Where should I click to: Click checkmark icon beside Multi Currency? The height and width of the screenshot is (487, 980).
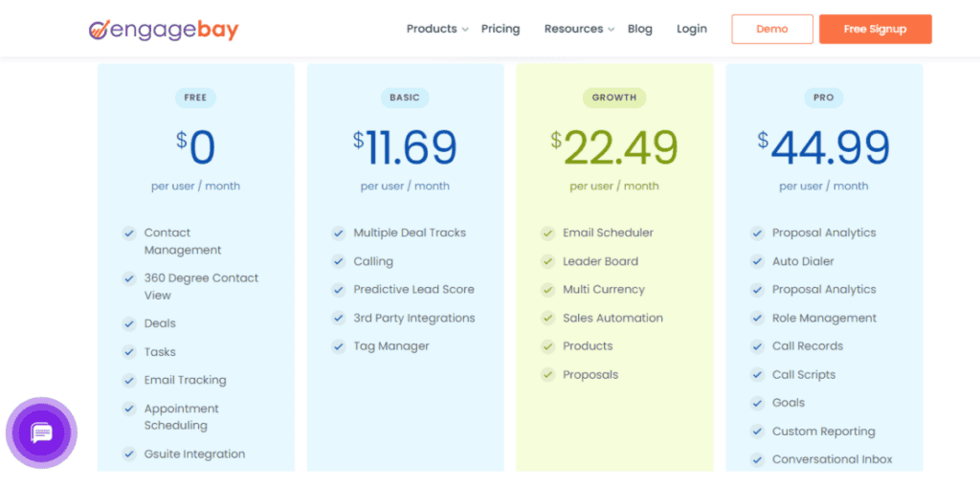coord(548,290)
